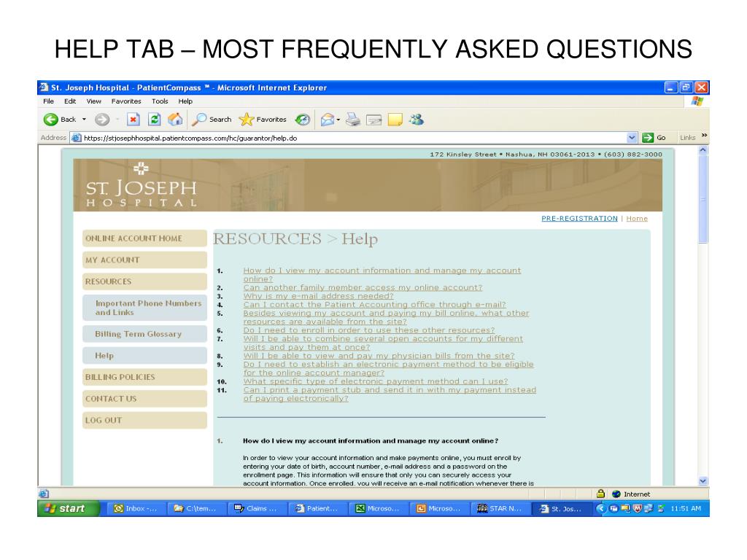Open the Windows Start button
This screenshot has height=560, width=747.
[69, 508]
